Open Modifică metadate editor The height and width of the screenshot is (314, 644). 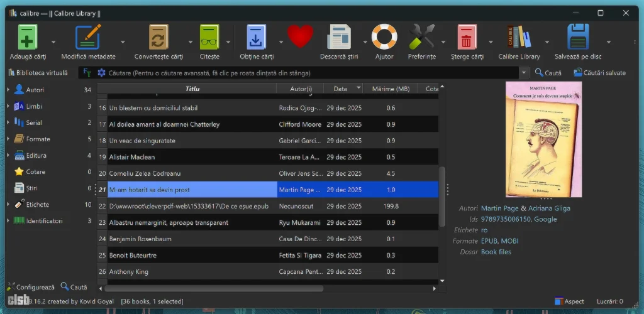88,38
